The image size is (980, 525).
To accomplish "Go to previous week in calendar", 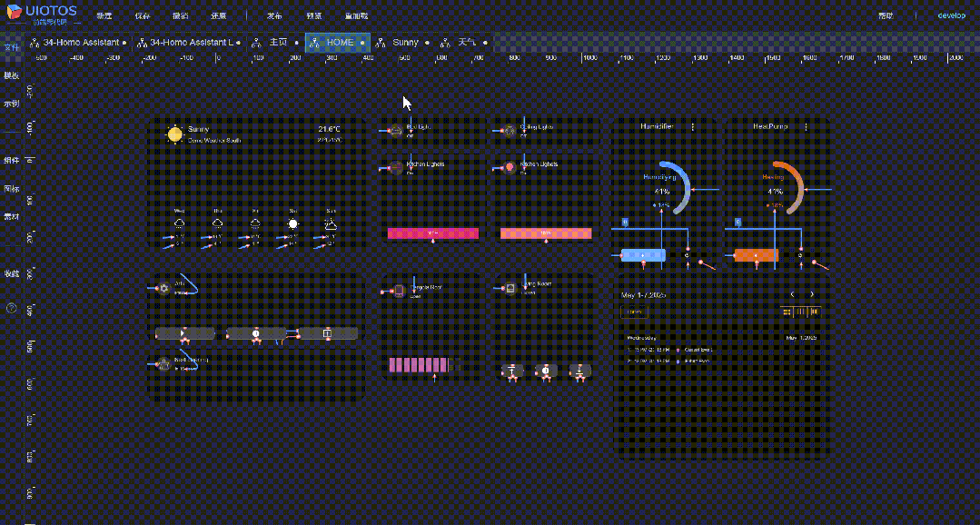I will pos(793,293).
